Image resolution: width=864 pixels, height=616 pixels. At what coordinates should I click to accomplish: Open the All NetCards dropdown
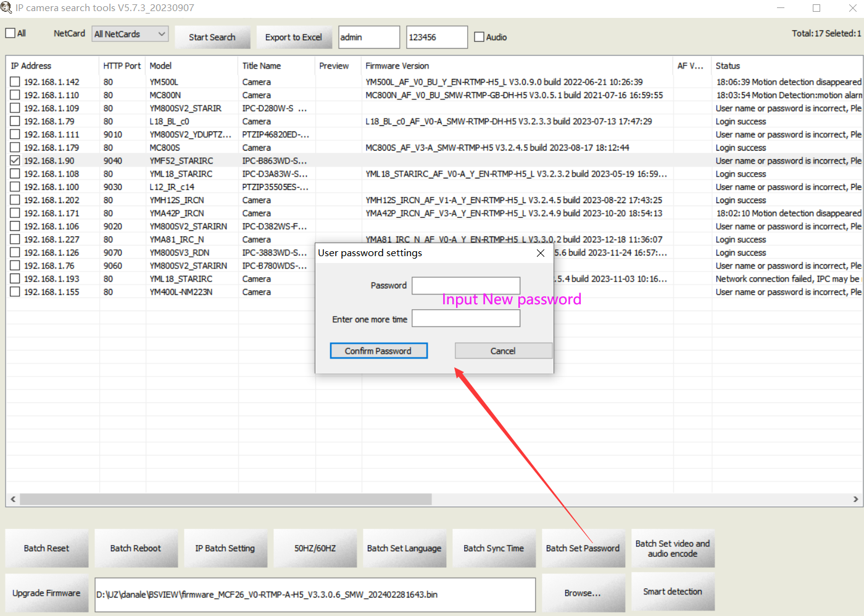130,34
